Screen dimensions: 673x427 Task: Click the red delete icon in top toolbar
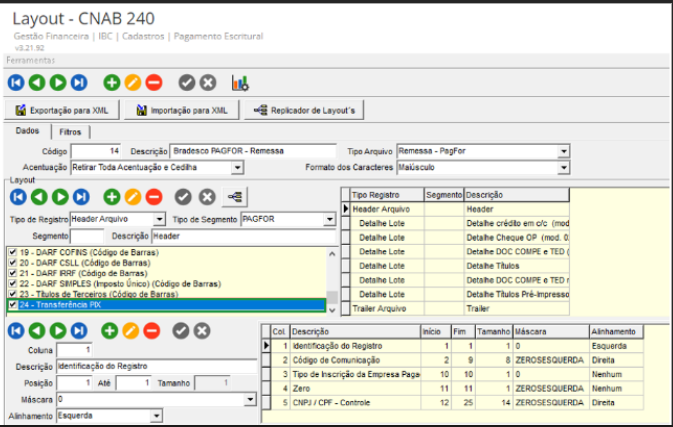pos(153,82)
